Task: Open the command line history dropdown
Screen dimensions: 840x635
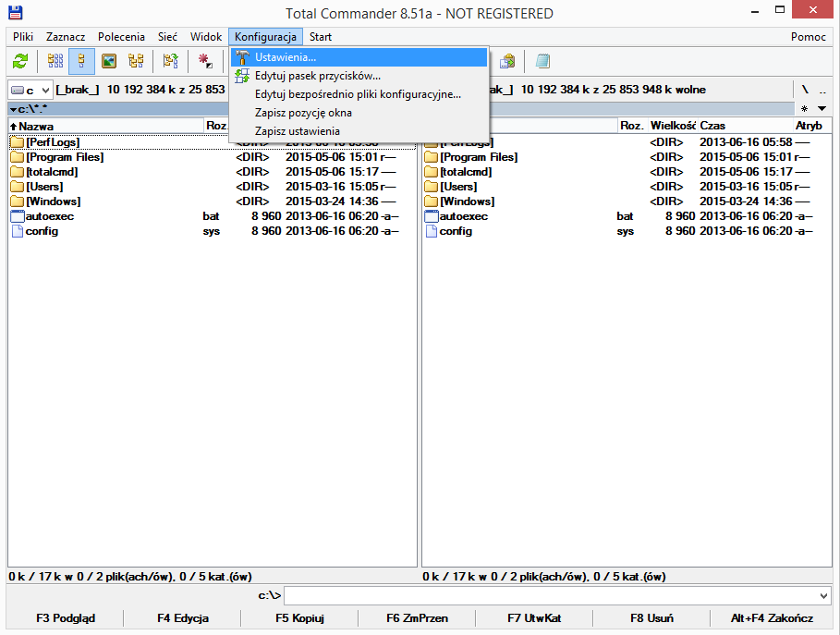Action: point(824,596)
